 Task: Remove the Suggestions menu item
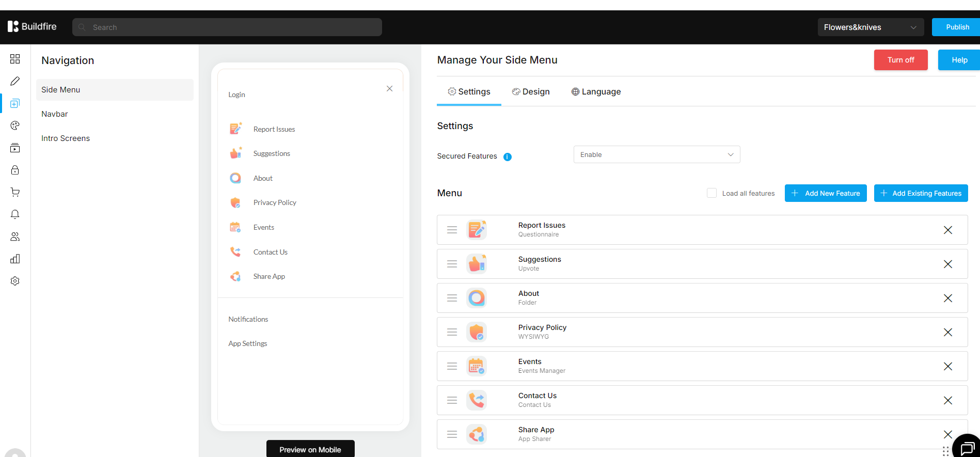948,264
